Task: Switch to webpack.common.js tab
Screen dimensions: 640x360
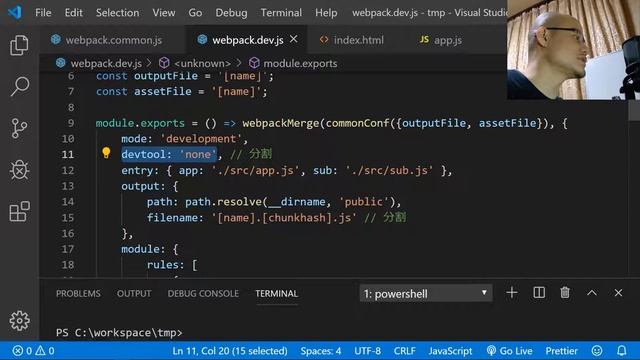Action: [x=112, y=40]
